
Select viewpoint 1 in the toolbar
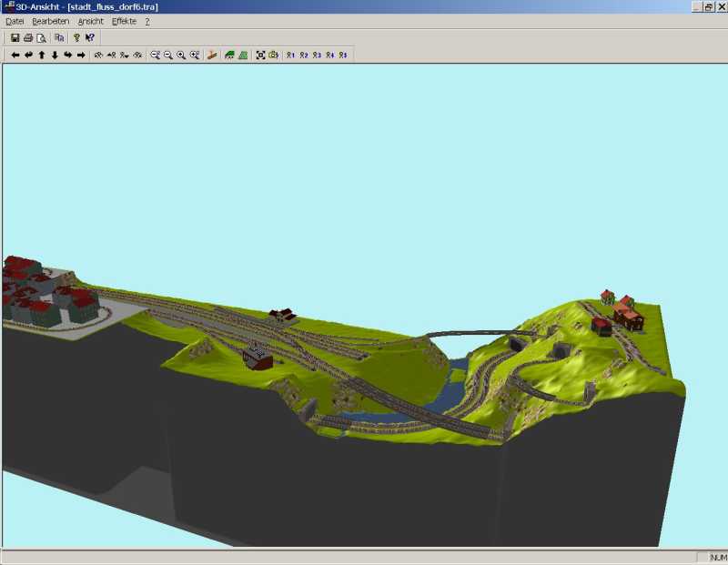point(290,55)
